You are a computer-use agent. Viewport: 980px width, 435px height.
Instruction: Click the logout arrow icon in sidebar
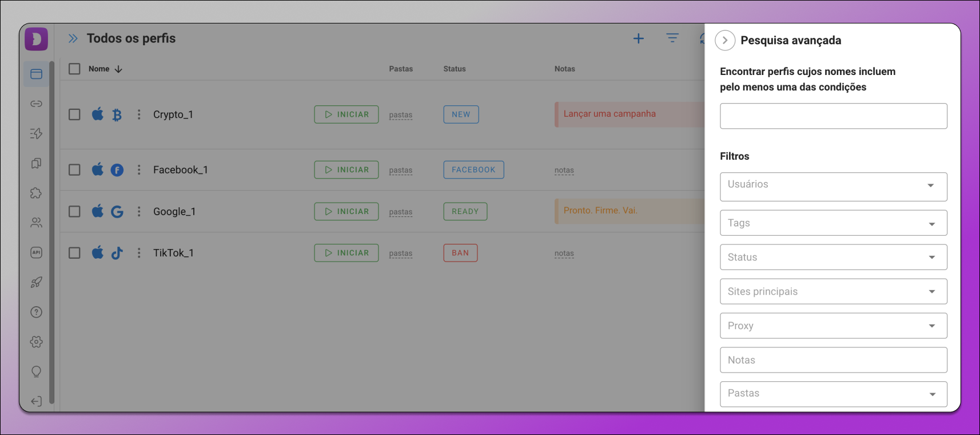click(37, 401)
